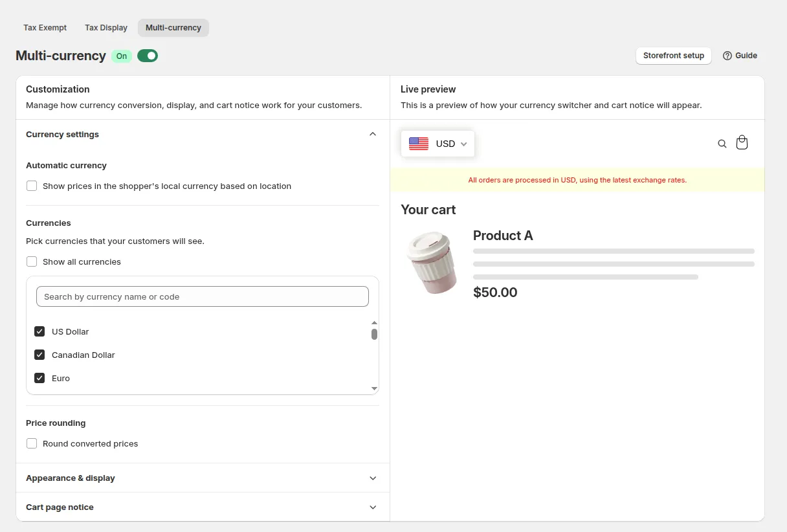787x532 pixels.
Task: Click the currency list scrollbar thumb
Action: [374, 334]
